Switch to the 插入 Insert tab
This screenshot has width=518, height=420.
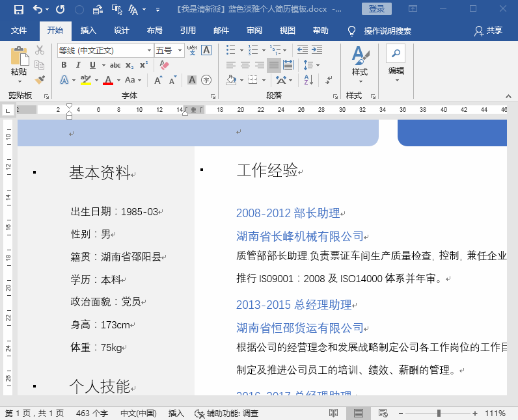pyautogui.click(x=89, y=31)
